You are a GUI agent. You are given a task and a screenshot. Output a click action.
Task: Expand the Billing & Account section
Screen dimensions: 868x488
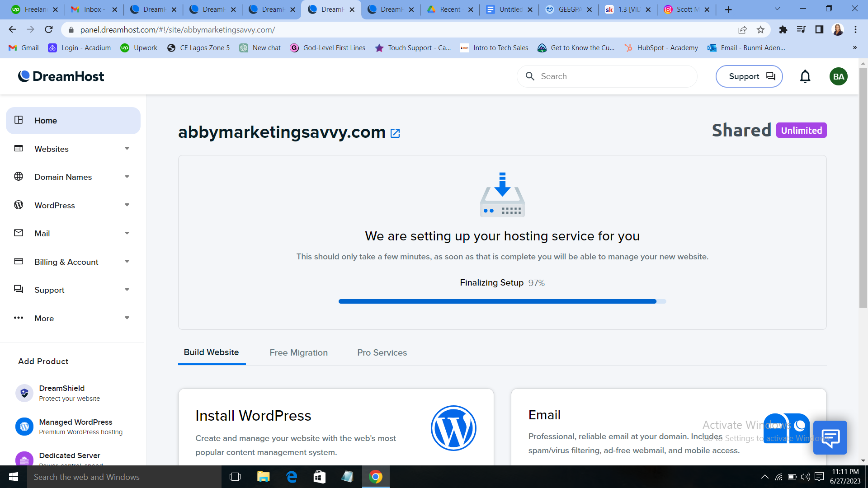pyautogui.click(x=127, y=262)
